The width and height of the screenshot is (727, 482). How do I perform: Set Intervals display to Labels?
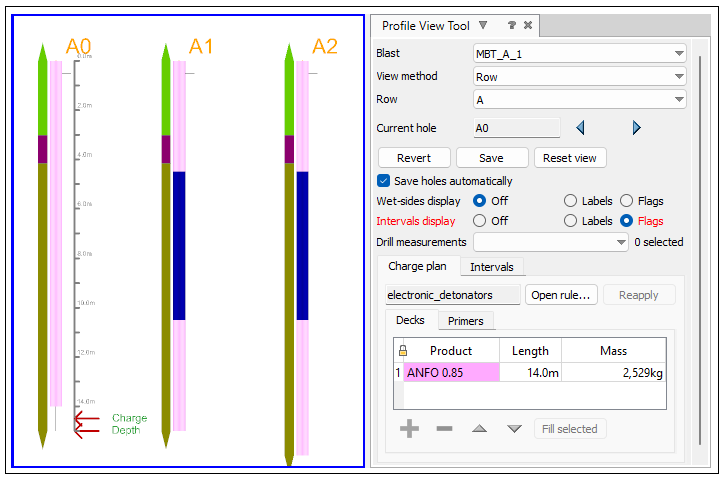pyautogui.click(x=570, y=221)
